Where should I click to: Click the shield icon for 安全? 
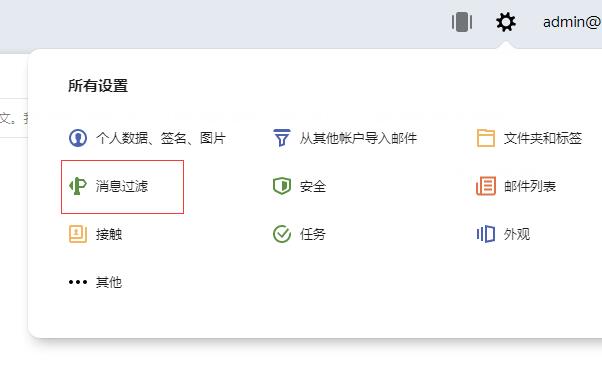281,186
